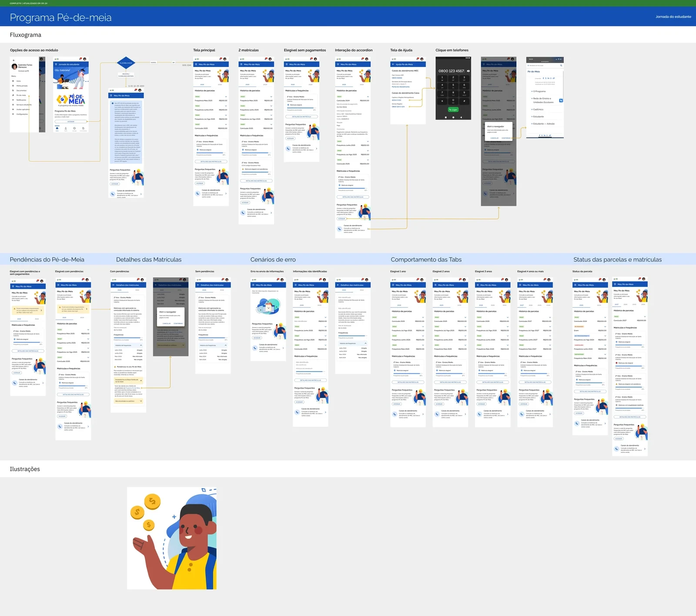The image size is (696, 616).
Task: Click the Portal de Atendimento link
Action: pos(401,87)
